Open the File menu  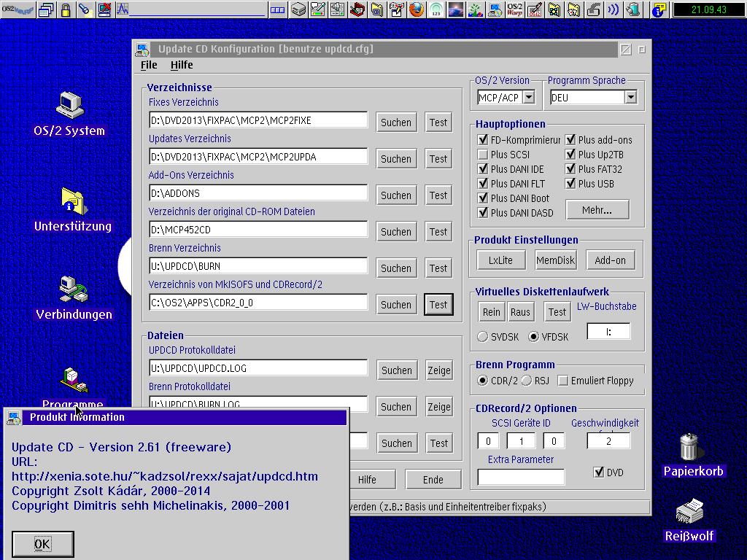(149, 65)
